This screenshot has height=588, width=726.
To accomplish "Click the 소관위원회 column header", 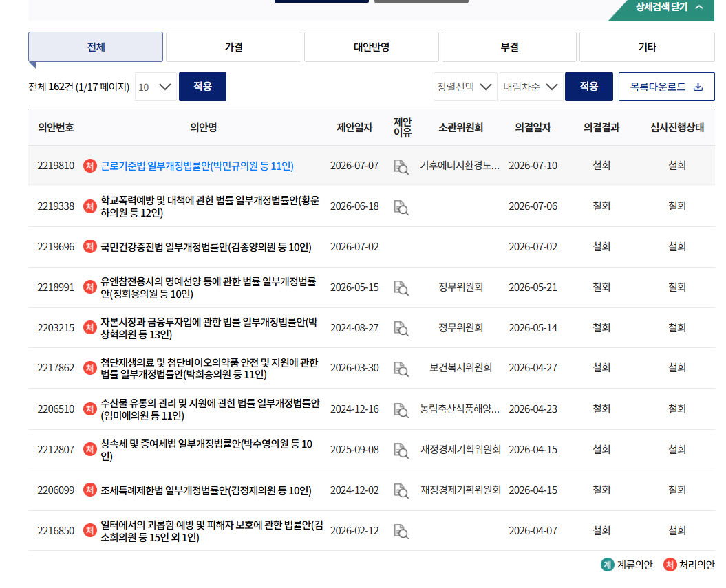I will point(460,127).
